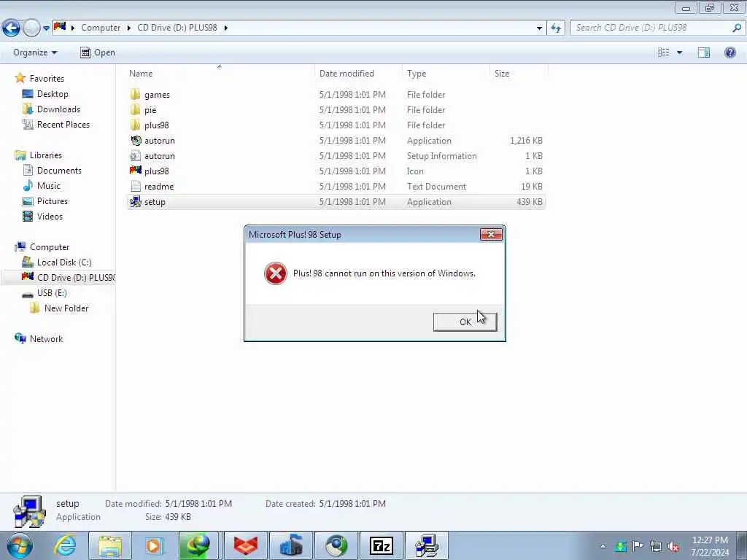Screen dimensions: 747x560
Task: Open the Action Center flag icon
Action: (638, 546)
